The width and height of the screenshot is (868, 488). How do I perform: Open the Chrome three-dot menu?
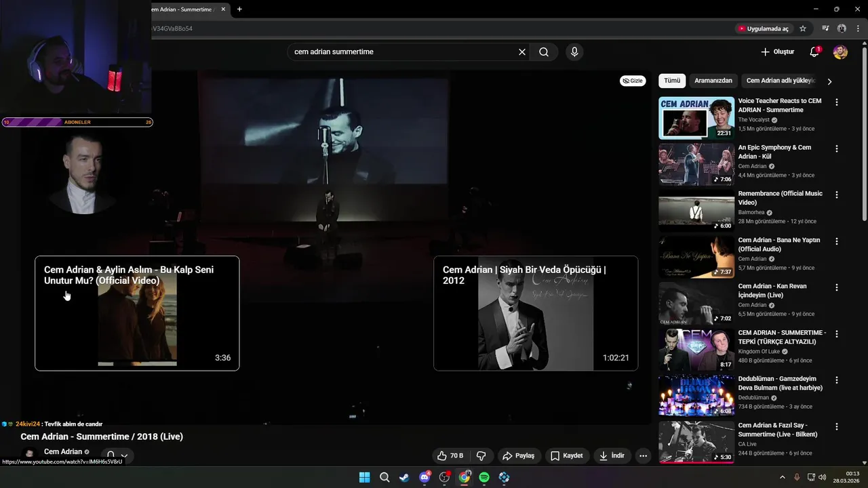click(x=858, y=28)
